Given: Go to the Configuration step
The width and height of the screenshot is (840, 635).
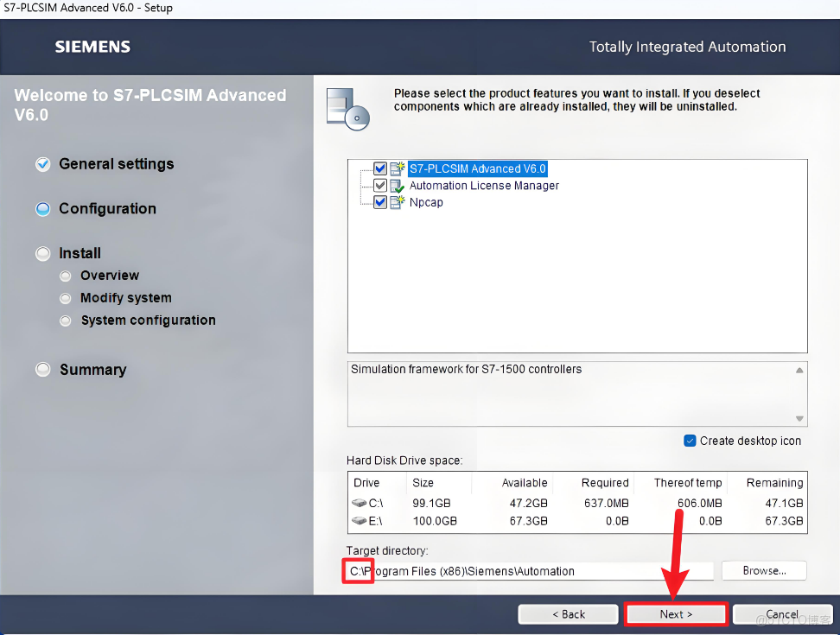Looking at the screenshot, I should pos(108,209).
